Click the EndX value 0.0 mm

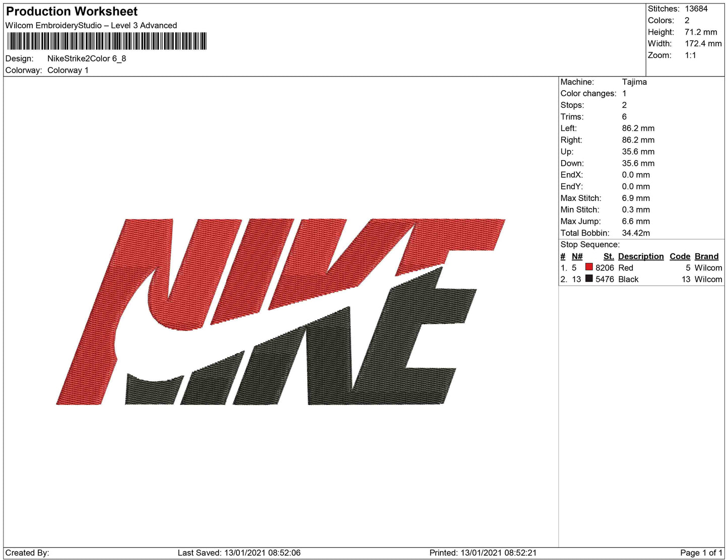[636, 174]
